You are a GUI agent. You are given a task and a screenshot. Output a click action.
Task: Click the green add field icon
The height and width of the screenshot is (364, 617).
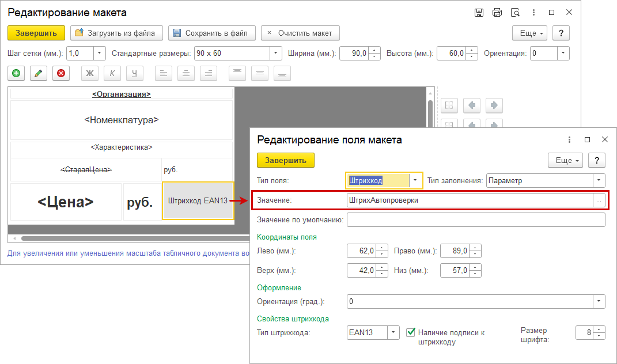(x=16, y=73)
